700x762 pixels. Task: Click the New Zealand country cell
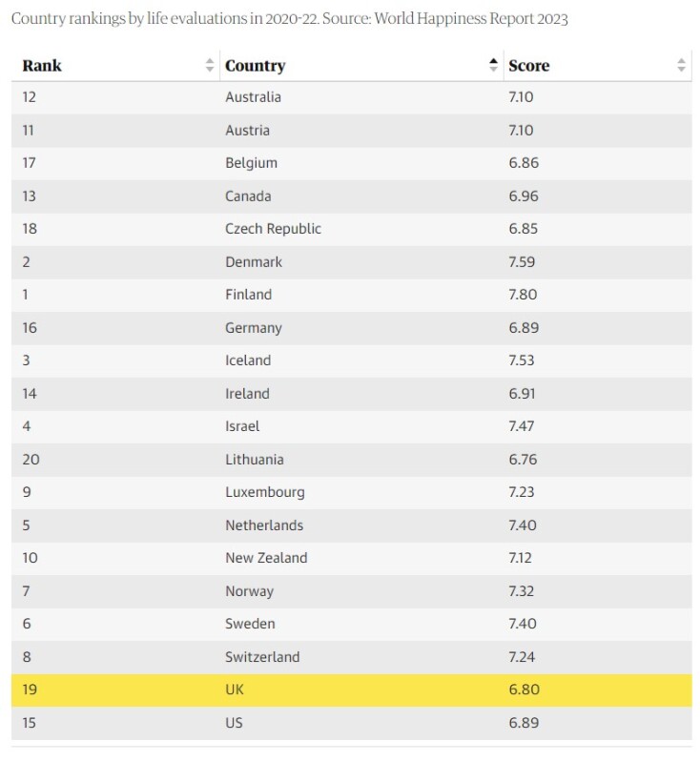coord(266,558)
